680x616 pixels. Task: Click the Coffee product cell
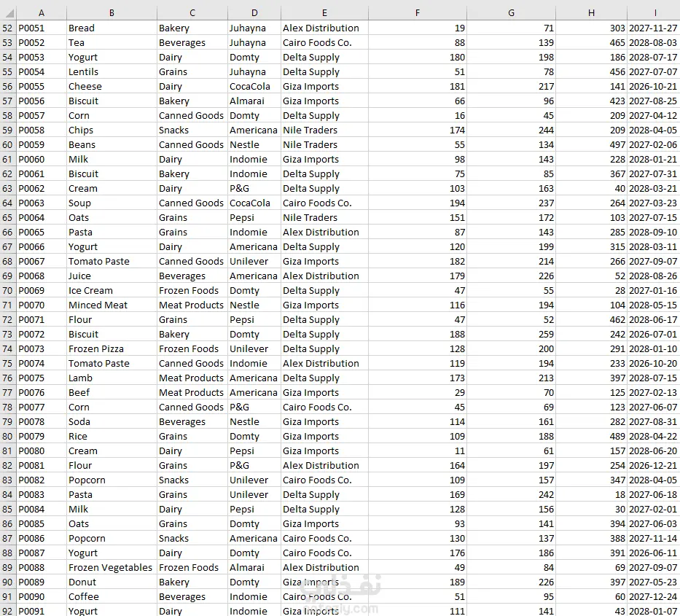tap(112, 597)
